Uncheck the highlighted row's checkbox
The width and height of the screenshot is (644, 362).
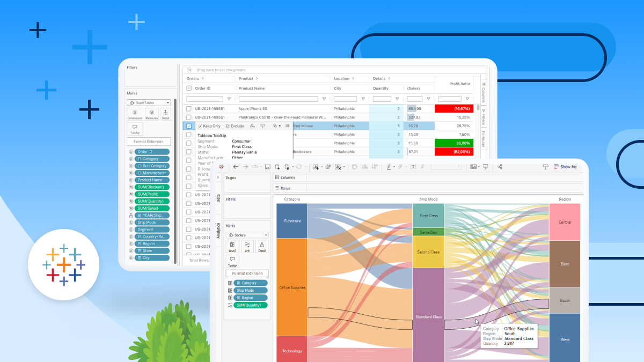coord(189,125)
